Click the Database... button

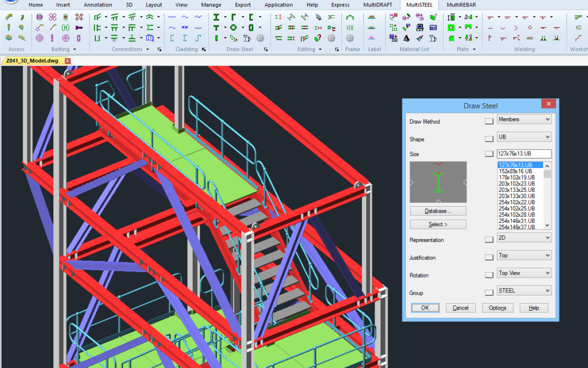coord(438,211)
